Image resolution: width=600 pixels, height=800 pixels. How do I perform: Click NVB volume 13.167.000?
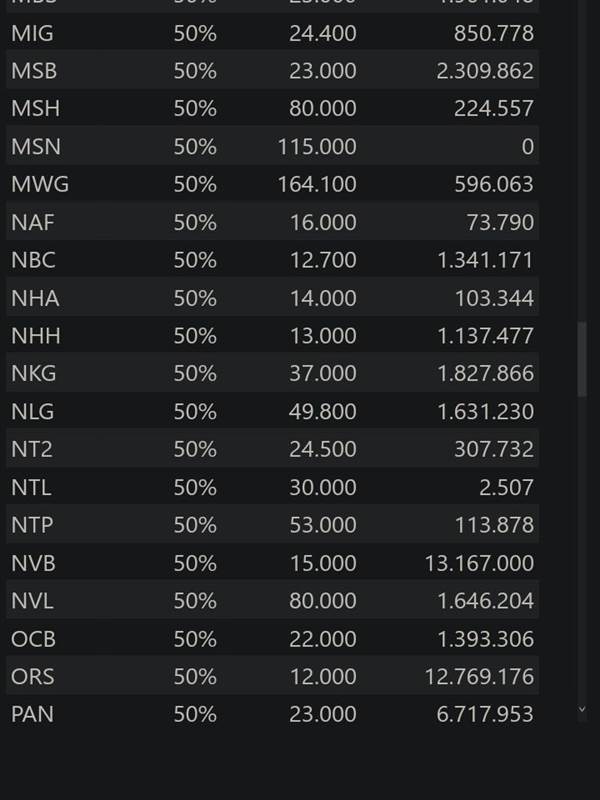(479, 563)
